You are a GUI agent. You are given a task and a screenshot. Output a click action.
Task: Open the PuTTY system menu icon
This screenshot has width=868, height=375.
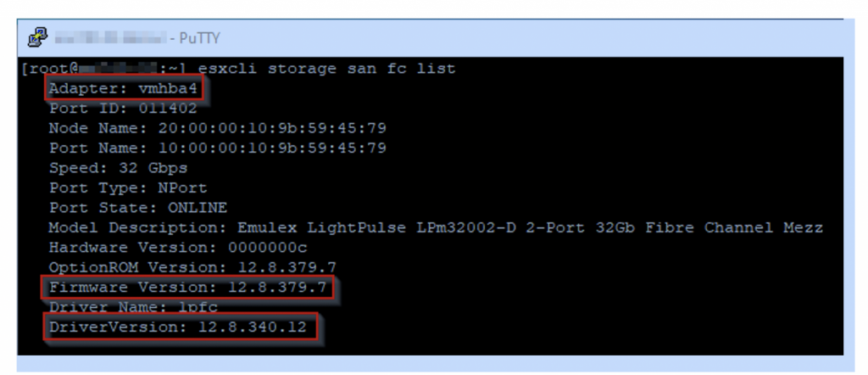pyautogui.click(x=37, y=37)
